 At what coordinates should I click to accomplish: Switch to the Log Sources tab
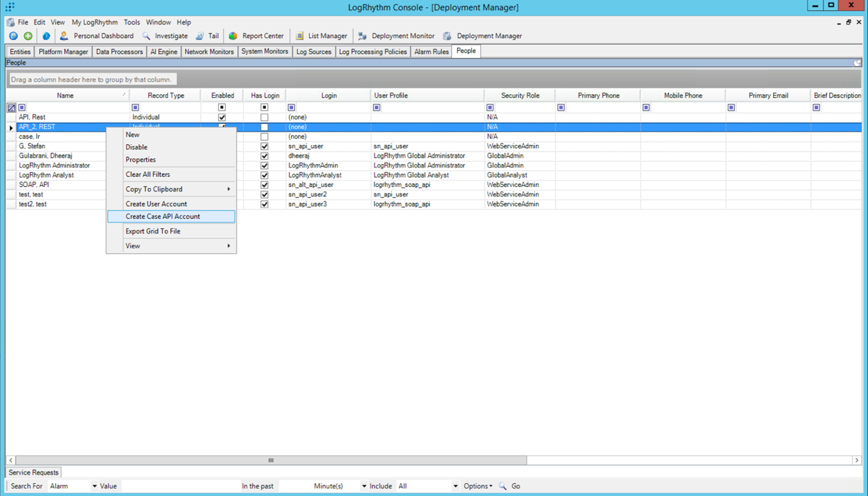tap(314, 51)
